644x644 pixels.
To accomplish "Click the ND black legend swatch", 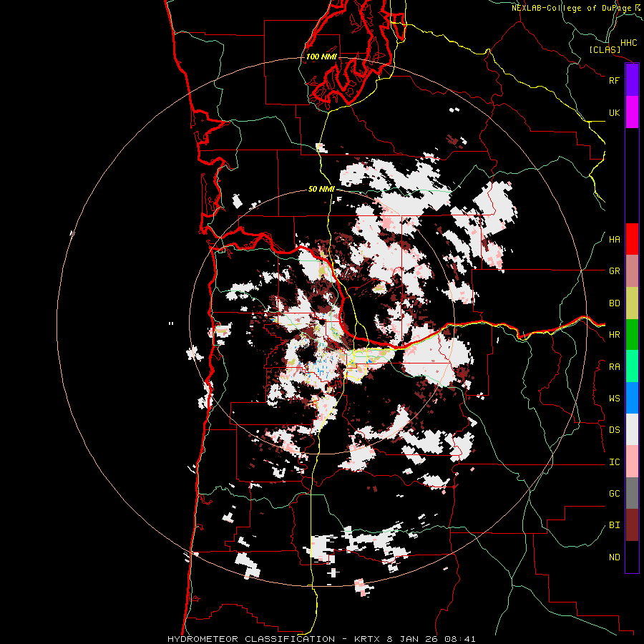I will [x=632, y=557].
